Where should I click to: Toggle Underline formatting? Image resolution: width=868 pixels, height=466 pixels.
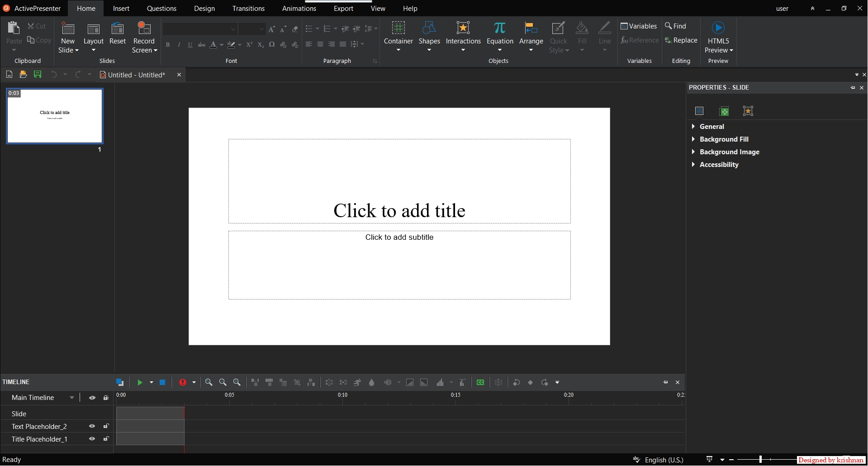(x=190, y=44)
